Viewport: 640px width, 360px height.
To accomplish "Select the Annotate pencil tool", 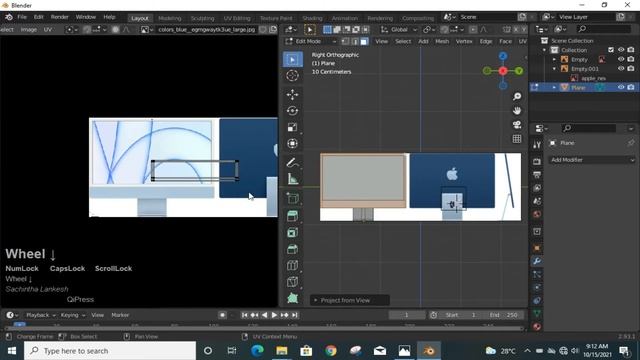I will (x=292, y=162).
